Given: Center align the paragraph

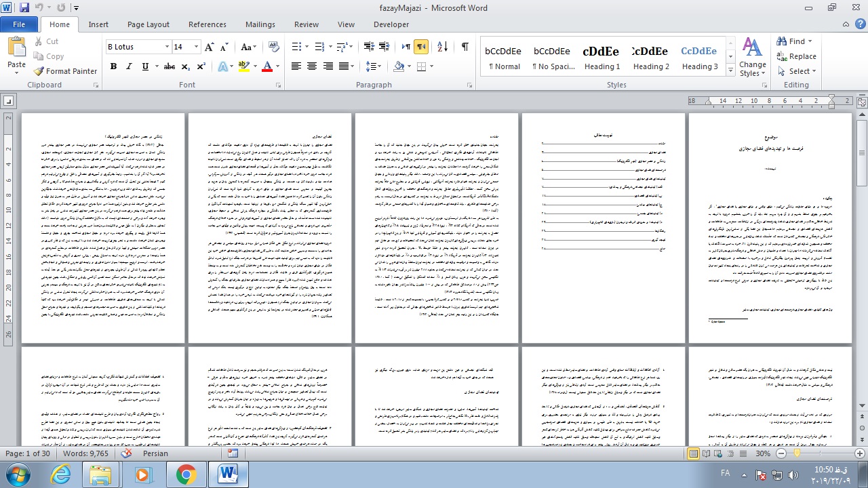Looking at the screenshot, I should [x=312, y=66].
